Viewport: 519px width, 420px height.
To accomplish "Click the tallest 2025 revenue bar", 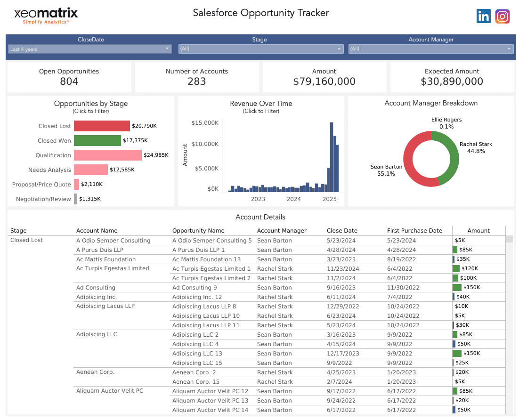I will point(332,157).
